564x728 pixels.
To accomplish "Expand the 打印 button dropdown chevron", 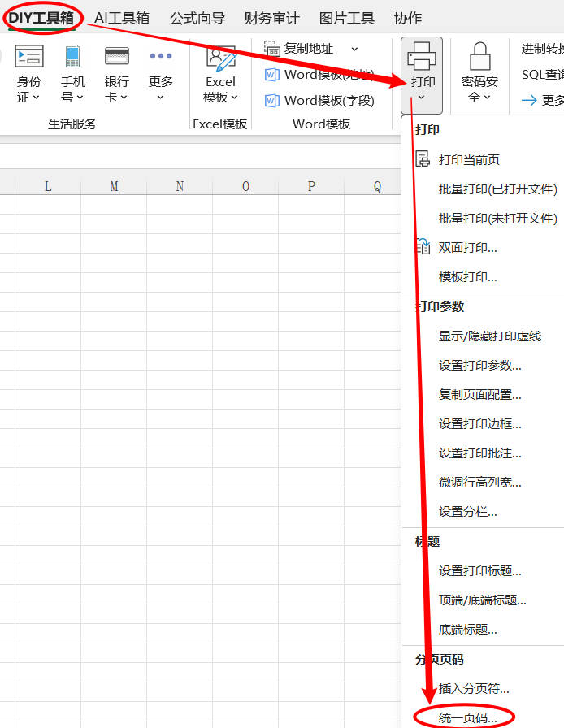I will click(x=423, y=98).
